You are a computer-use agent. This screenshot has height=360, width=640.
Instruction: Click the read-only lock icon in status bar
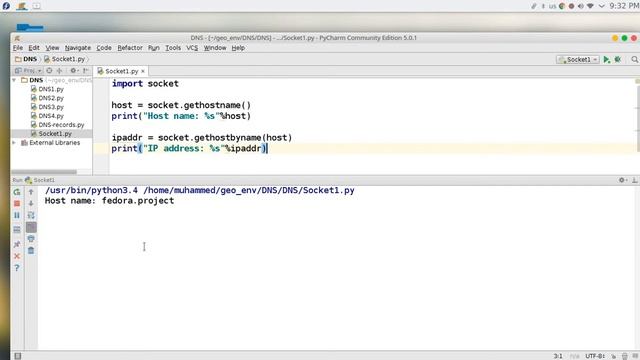(x=613, y=356)
